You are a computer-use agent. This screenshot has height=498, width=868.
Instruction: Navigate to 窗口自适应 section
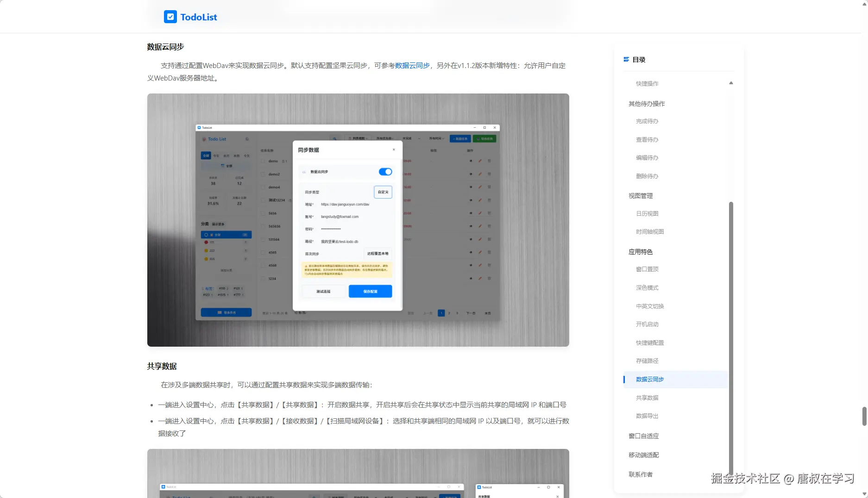point(643,436)
